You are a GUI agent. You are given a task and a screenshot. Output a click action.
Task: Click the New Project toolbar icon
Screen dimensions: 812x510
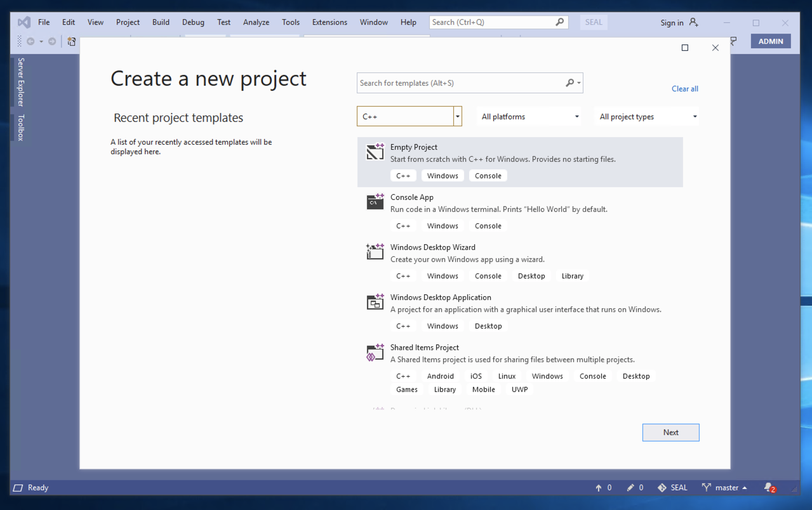click(71, 41)
